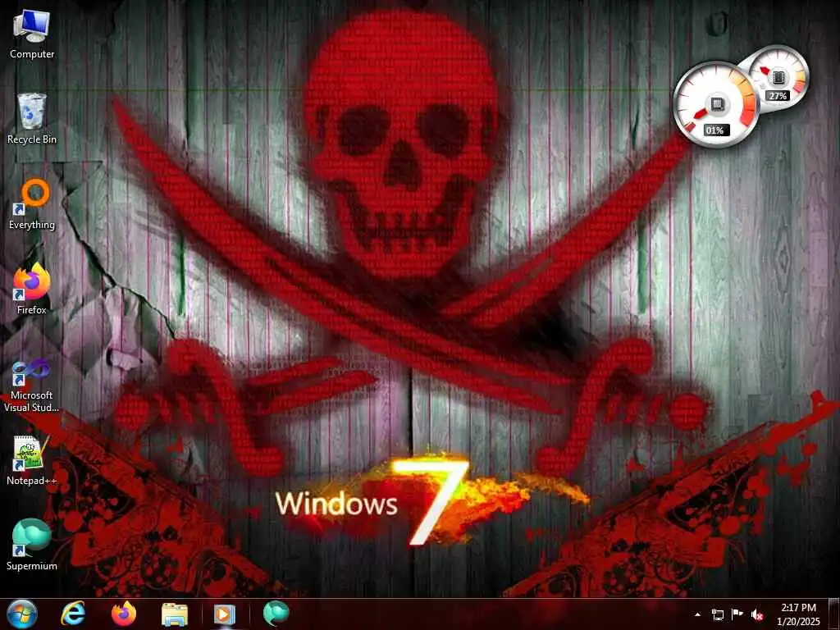The height and width of the screenshot is (630, 840).
Task: Select the Notepad++ desktop shortcut
Action: pos(32,460)
